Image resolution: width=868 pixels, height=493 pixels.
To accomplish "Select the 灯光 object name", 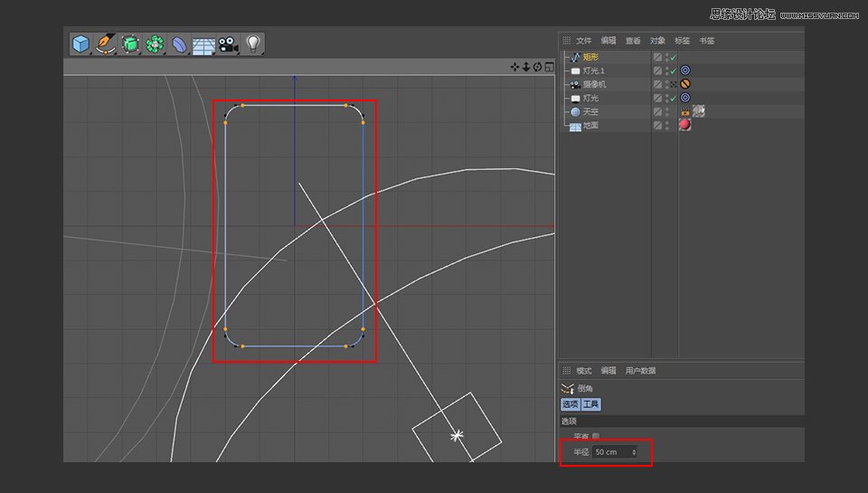I will click(590, 98).
